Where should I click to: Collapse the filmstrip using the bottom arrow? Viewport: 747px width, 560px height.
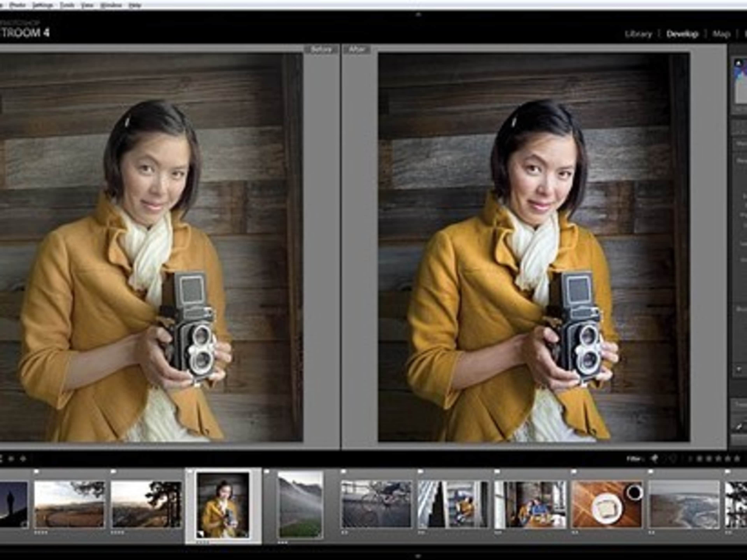418,556
